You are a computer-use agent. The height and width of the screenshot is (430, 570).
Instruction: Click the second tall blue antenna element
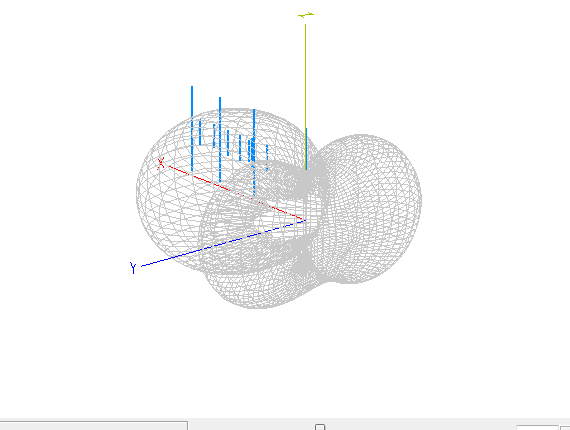(x=220, y=139)
